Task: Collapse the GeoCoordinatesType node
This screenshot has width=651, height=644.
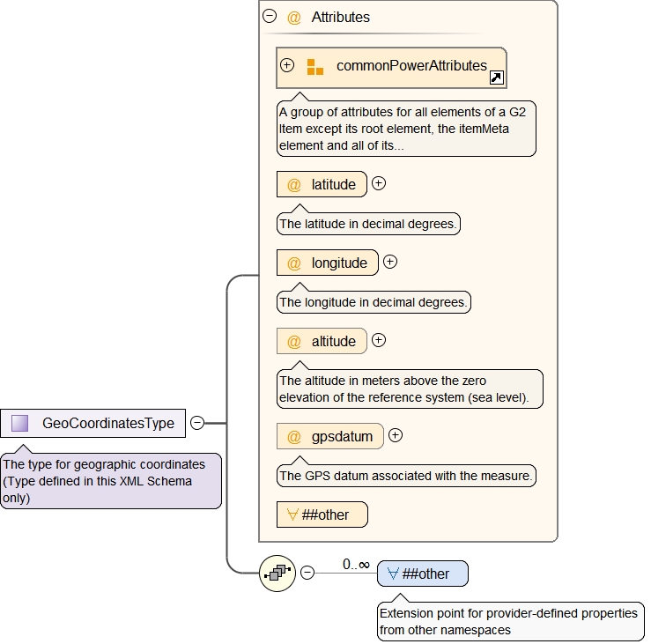Action: point(197,423)
